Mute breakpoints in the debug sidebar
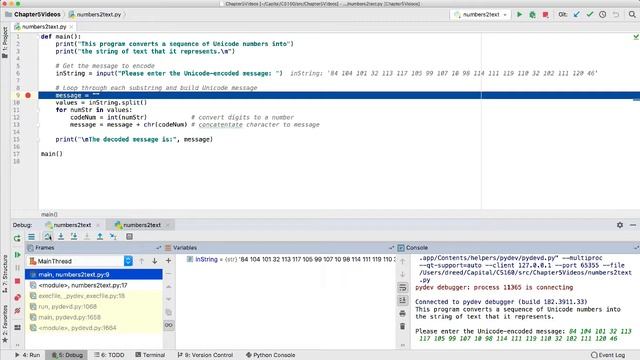The image size is (640, 360). pos(17,311)
